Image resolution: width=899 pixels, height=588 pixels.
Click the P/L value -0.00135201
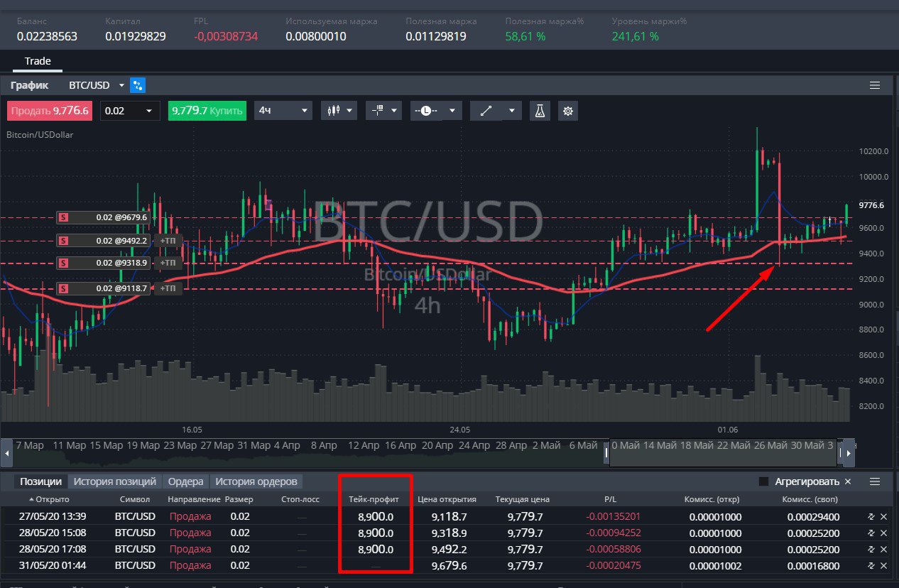(614, 516)
